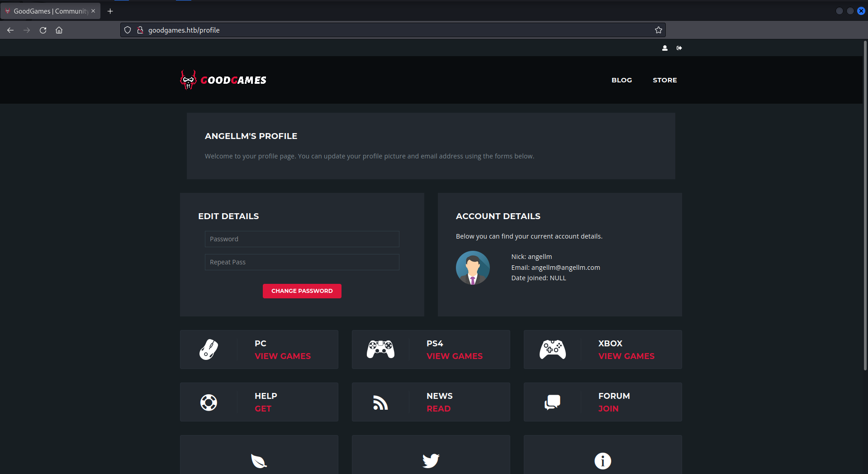Click the info circle icon

[602, 461]
